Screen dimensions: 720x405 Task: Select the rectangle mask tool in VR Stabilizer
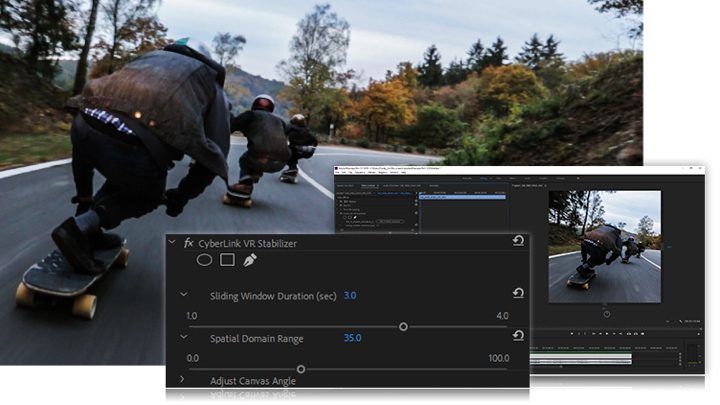pos(227,260)
